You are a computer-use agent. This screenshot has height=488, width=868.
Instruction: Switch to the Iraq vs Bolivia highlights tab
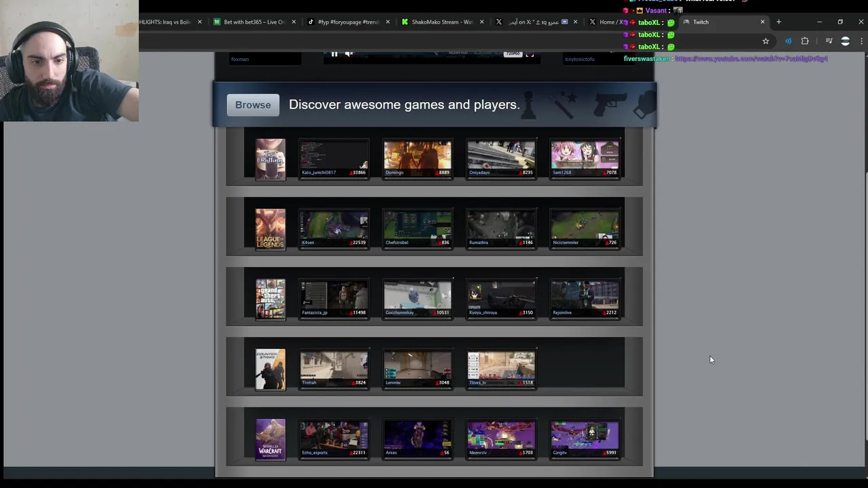point(172,22)
